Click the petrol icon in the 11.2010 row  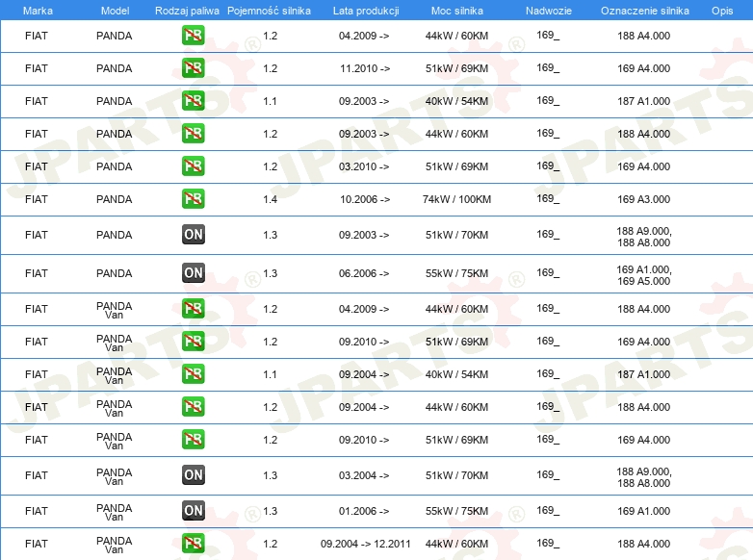(x=193, y=68)
